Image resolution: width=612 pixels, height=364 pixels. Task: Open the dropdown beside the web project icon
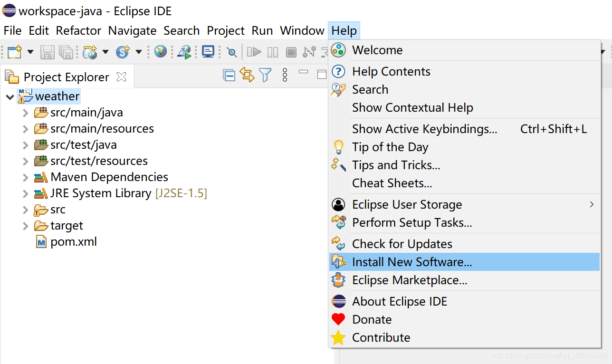tap(105, 52)
